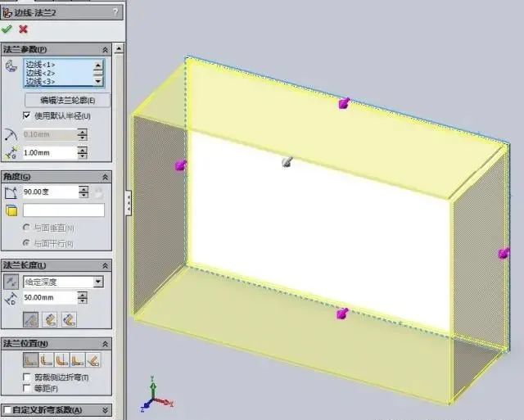Viewport: 524px width, 420px height.
Task: Select the tangent bend length option
Action: (69, 319)
